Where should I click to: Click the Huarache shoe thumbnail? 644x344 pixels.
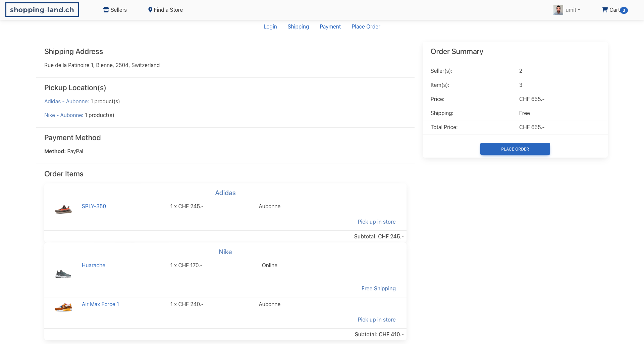(63, 273)
